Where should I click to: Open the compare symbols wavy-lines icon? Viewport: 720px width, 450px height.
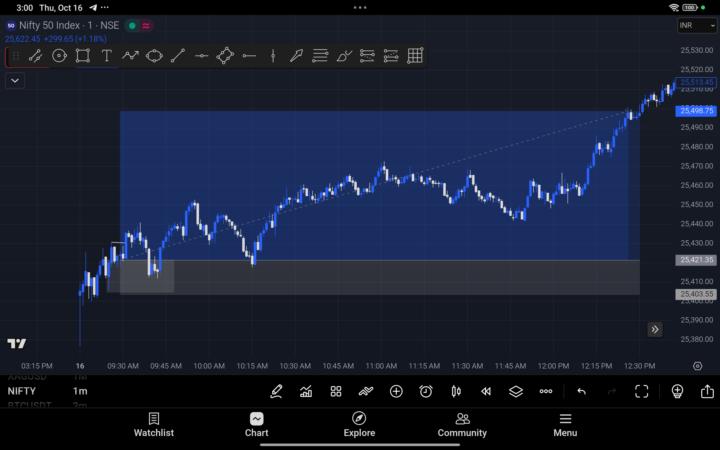coord(366,391)
